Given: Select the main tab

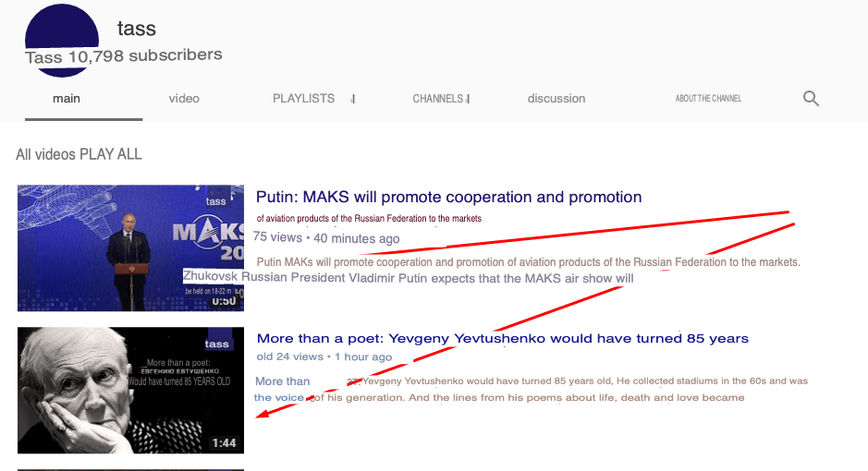Looking at the screenshot, I should click(x=67, y=99).
